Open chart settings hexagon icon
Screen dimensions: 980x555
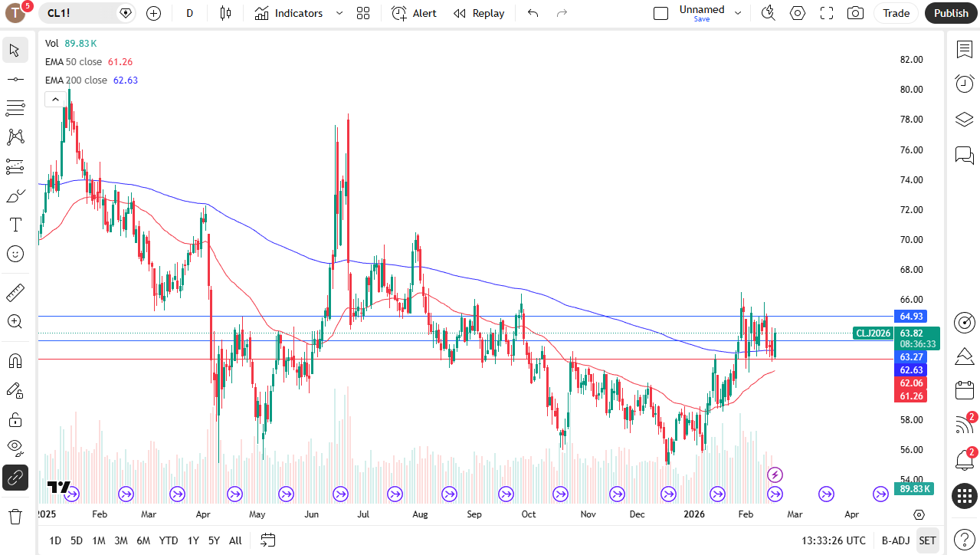click(x=798, y=13)
